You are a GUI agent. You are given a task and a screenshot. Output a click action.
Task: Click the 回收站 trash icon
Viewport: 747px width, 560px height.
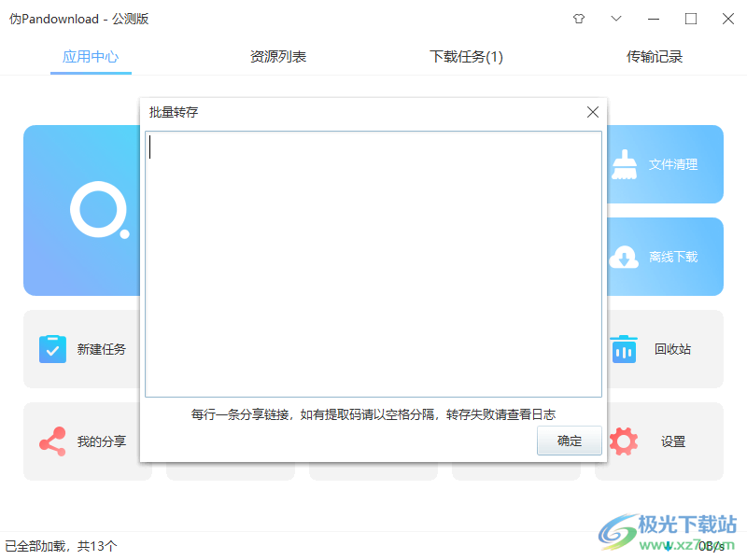[x=624, y=349]
